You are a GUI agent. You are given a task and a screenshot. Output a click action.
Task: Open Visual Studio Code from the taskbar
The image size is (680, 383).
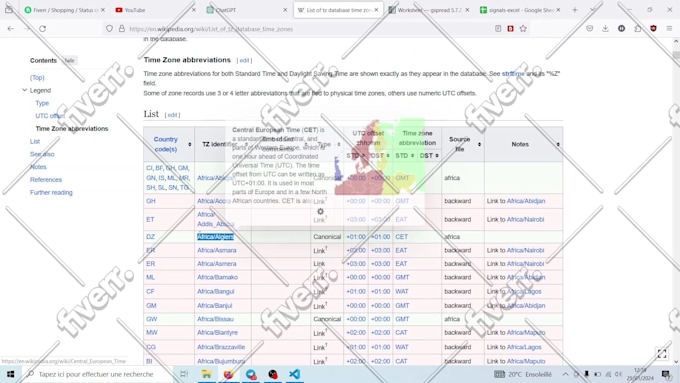(294, 374)
